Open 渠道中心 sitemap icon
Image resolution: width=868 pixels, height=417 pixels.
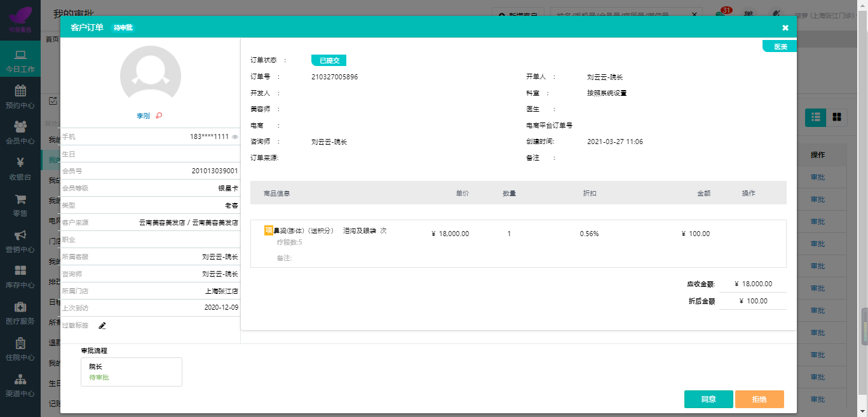(20, 379)
